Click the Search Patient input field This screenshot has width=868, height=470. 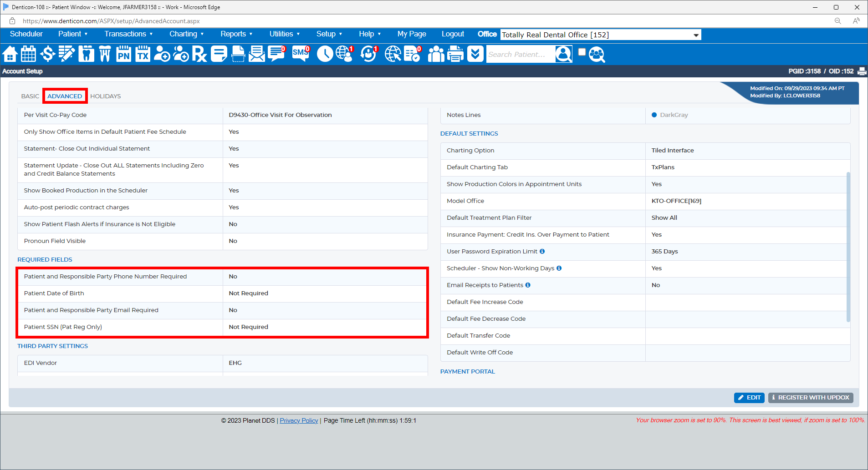click(521, 54)
